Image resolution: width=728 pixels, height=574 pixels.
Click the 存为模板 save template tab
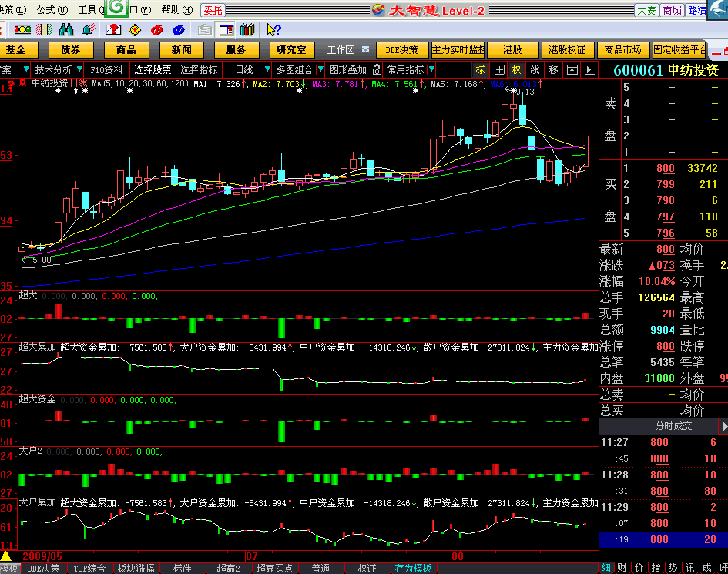point(413,569)
